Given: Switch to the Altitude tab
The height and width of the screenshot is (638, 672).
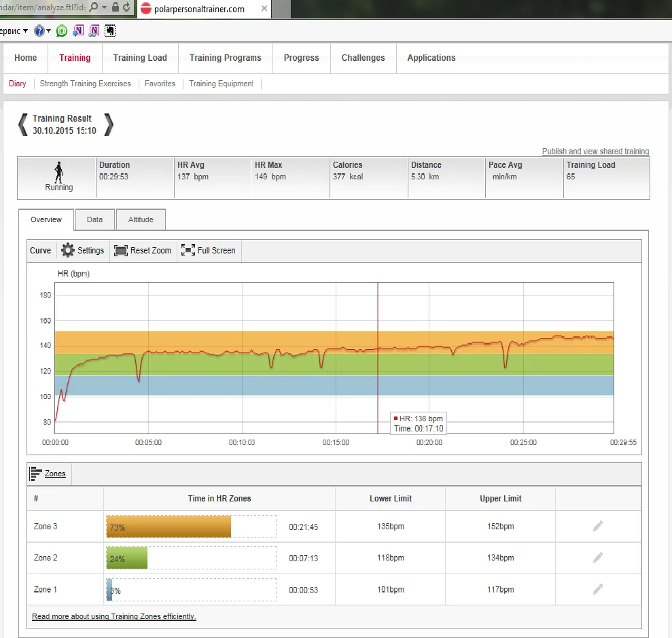Looking at the screenshot, I should point(141,220).
